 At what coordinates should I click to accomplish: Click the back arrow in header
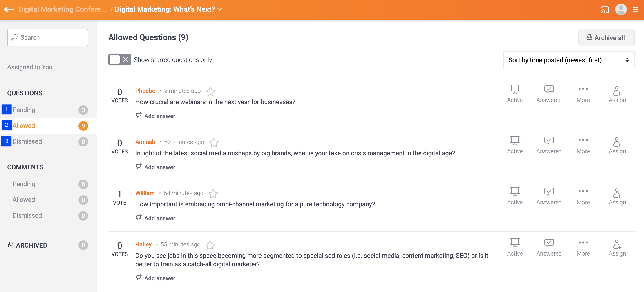tap(9, 9)
